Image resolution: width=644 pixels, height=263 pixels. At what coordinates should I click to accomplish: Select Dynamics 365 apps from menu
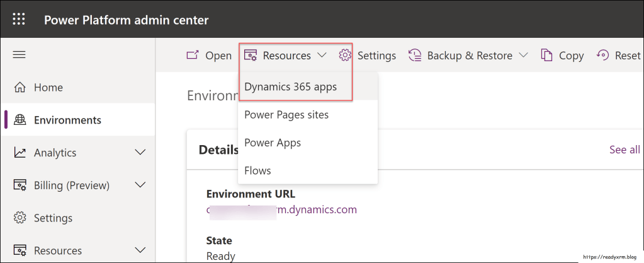click(290, 87)
